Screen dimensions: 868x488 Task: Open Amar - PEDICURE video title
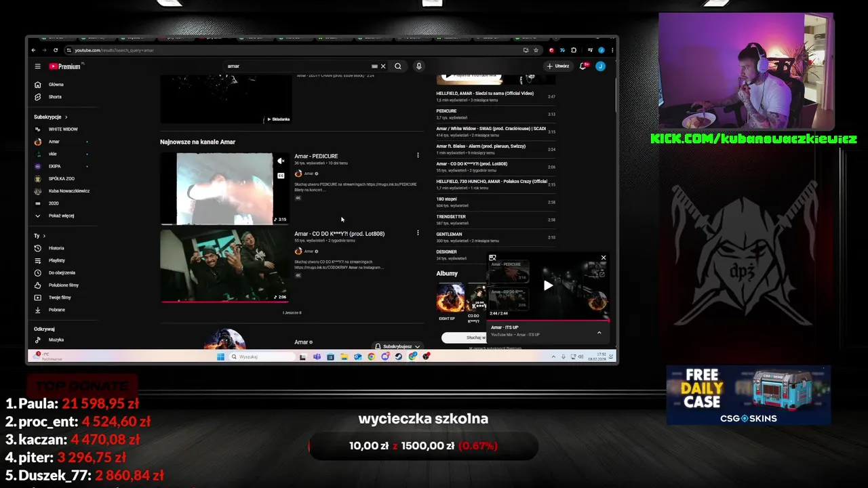point(316,156)
